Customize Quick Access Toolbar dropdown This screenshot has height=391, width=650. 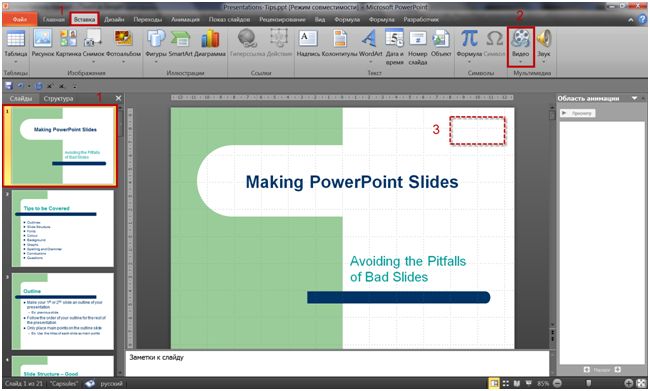pos(75,87)
